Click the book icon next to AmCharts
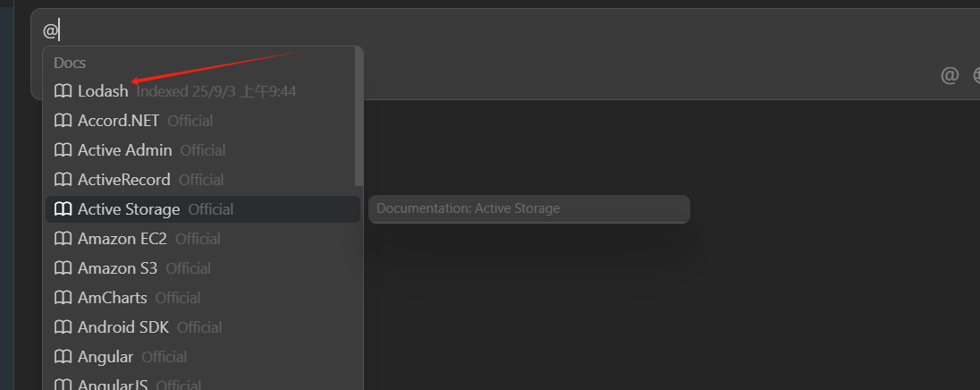Viewport: 980px width, 390px height. (x=63, y=298)
